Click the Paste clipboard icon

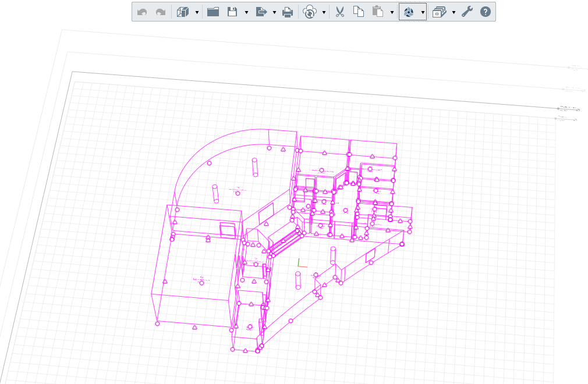pyautogui.click(x=378, y=12)
